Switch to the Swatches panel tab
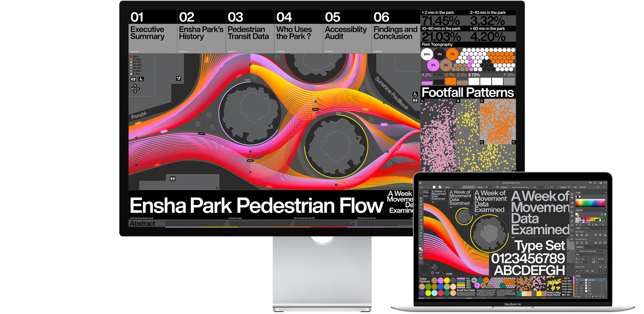Image resolution: width=644 pixels, height=314 pixels. tap(579, 210)
